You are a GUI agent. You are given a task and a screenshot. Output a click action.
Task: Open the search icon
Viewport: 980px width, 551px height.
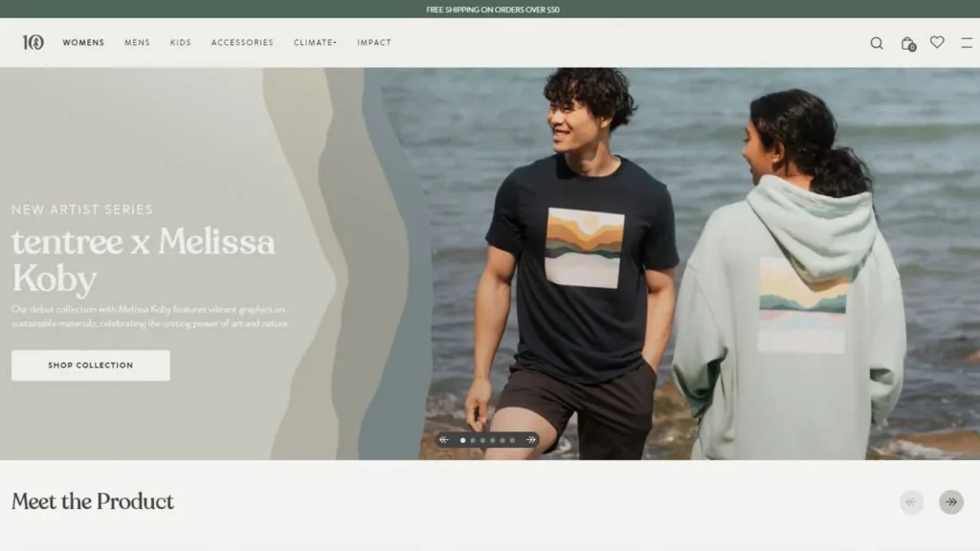[x=877, y=43]
